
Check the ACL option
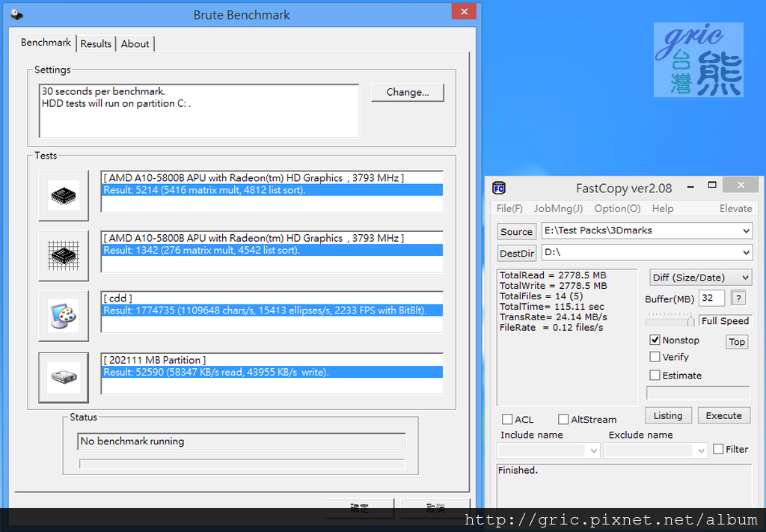click(x=507, y=420)
